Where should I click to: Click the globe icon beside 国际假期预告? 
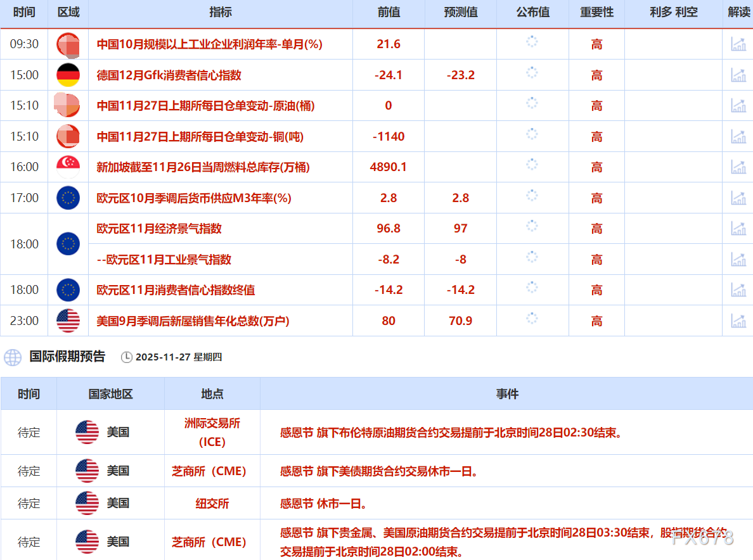pos(13,357)
